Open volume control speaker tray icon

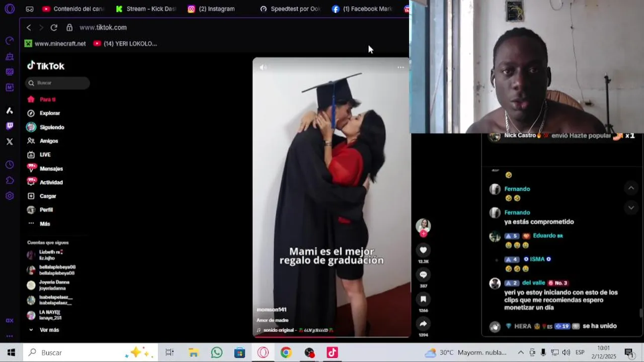click(566, 352)
